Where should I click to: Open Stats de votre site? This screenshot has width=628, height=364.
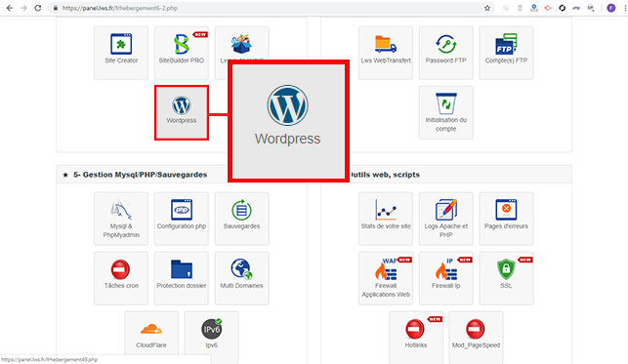385,219
